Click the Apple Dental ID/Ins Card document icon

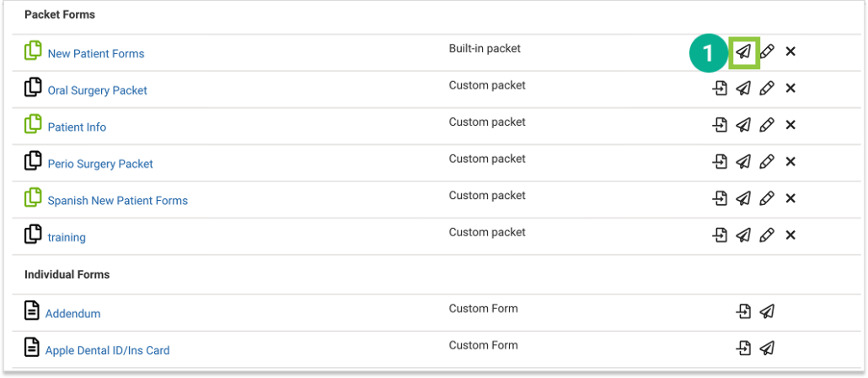click(32, 348)
